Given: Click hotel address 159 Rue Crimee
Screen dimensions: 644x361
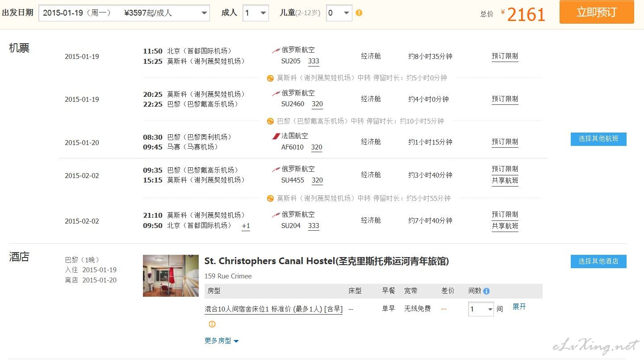Looking at the screenshot, I should pos(228,276).
